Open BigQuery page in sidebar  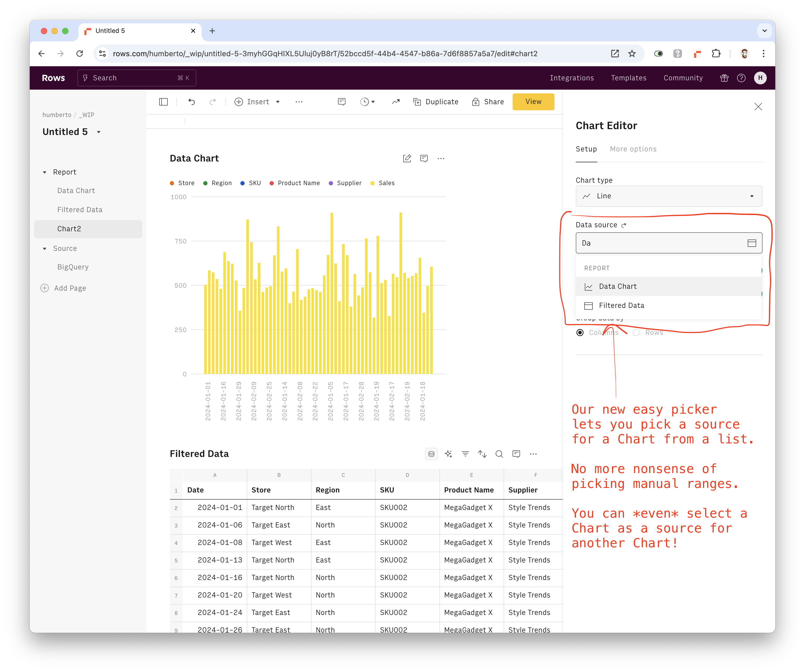click(x=73, y=267)
